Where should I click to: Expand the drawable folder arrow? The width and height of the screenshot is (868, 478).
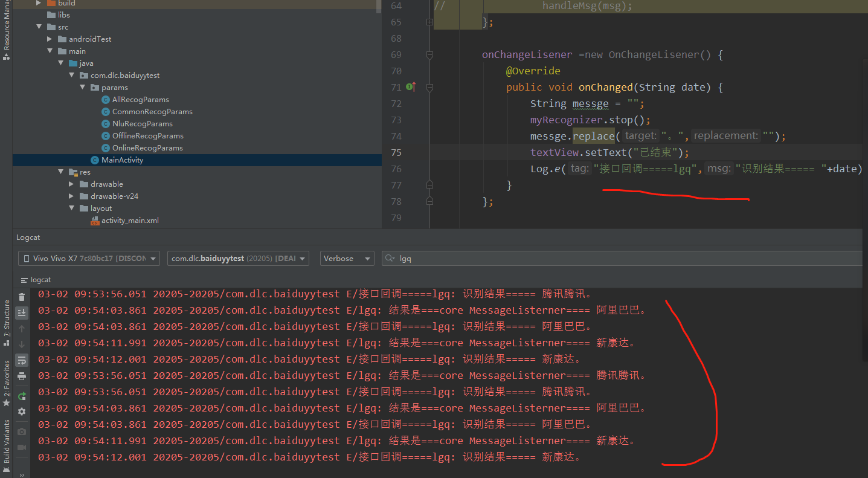pos(72,184)
